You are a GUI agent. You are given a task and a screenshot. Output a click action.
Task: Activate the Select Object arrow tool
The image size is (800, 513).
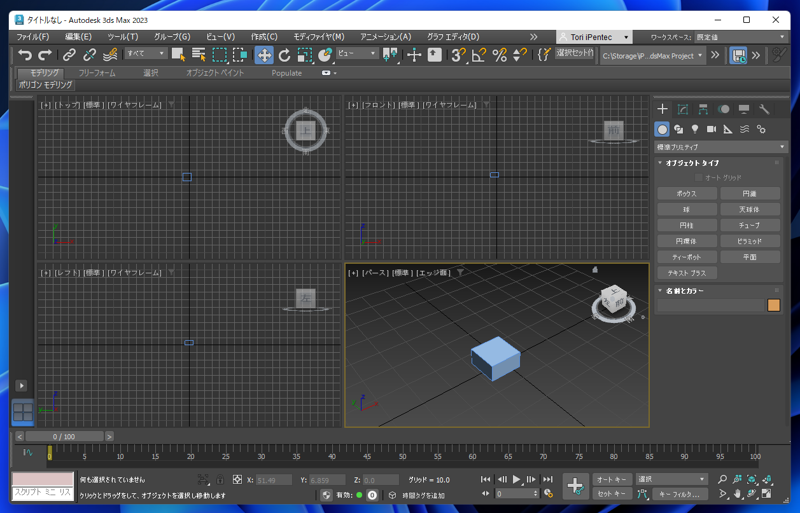178,55
